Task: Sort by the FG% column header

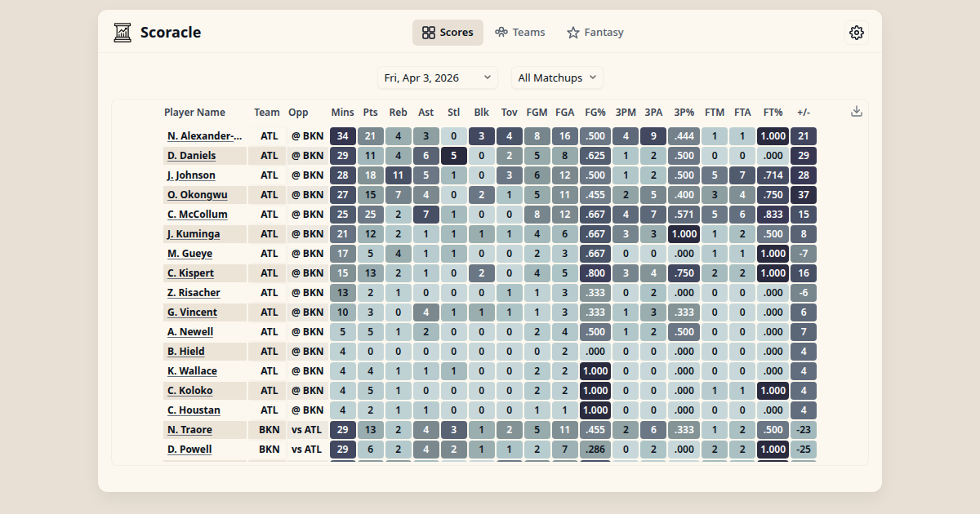Action: point(595,113)
